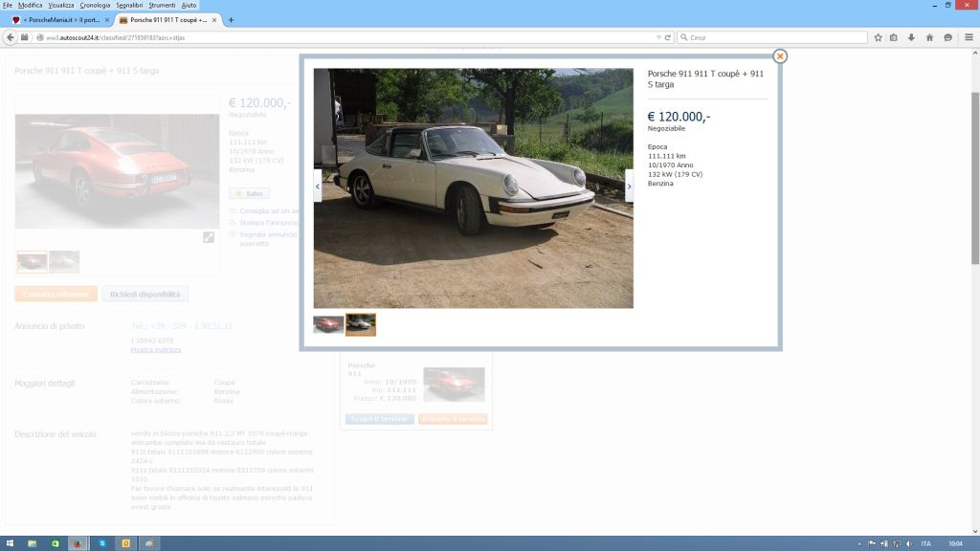Select the white car thumbnail under the main photo

click(64, 261)
